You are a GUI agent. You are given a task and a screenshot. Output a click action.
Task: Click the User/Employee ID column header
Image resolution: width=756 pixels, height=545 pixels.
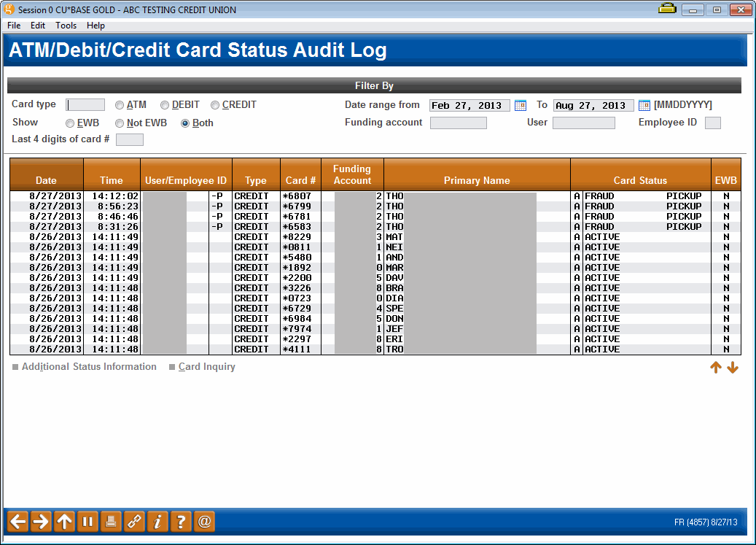coord(186,174)
